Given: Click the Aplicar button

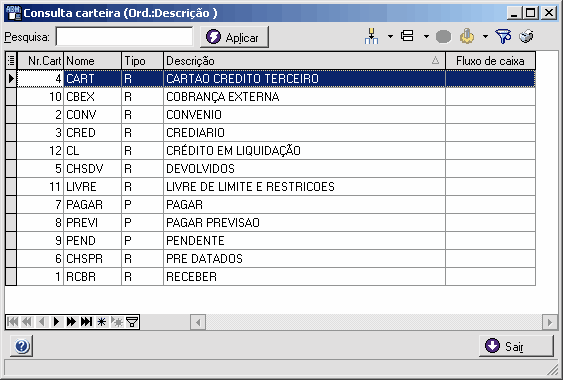Looking at the screenshot, I should tap(234, 37).
